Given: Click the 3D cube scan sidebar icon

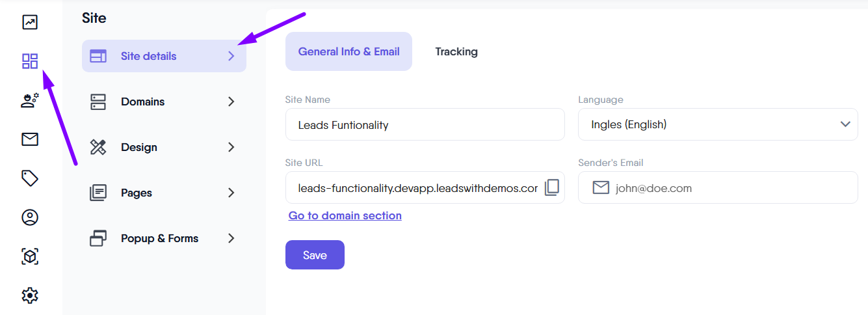Looking at the screenshot, I should pos(30,256).
